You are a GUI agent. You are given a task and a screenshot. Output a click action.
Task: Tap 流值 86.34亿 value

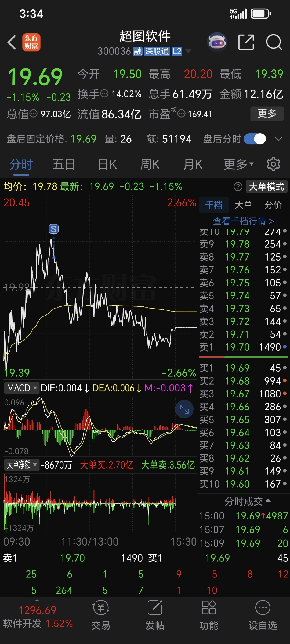(x=121, y=114)
